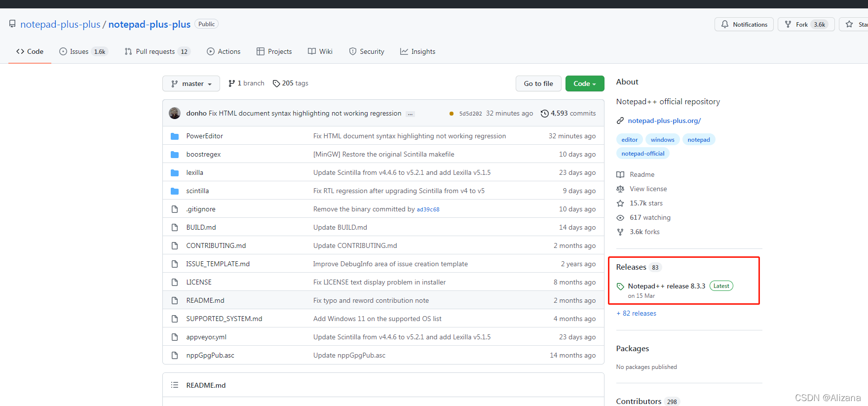Image resolution: width=868 pixels, height=406 pixels.
Task: Open the Security tab
Action: [x=367, y=51]
